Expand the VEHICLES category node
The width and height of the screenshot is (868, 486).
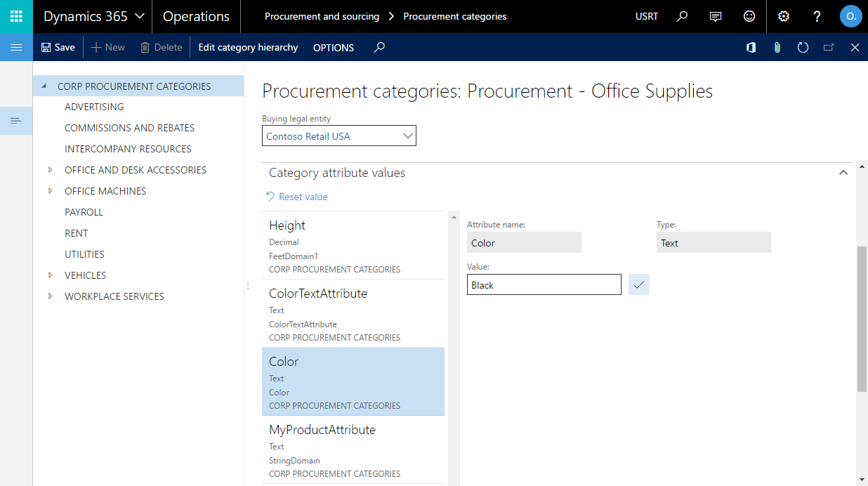[48, 275]
